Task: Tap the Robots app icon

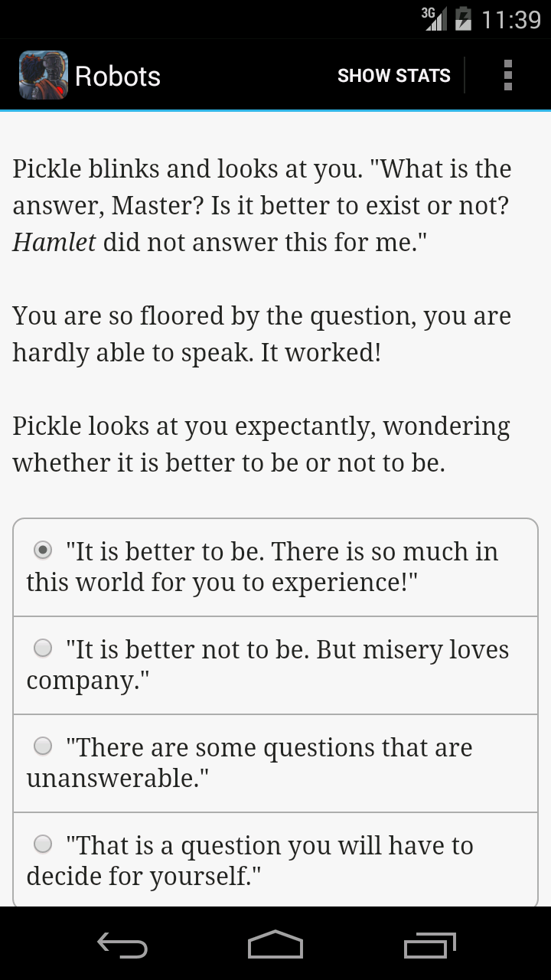Action: (43, 75)
